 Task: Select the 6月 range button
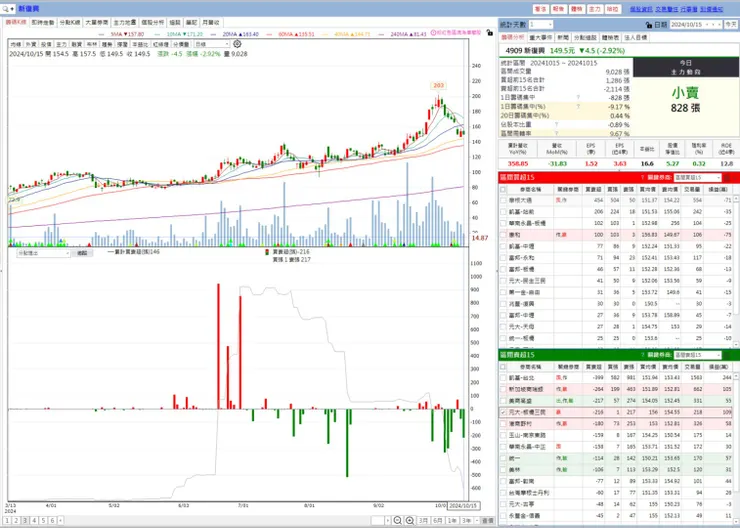click(x=437, y=520)
